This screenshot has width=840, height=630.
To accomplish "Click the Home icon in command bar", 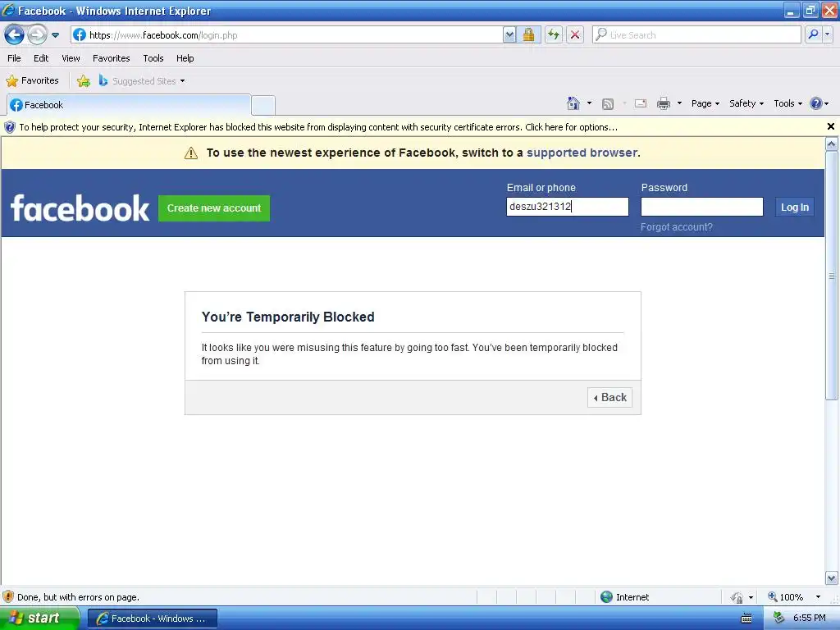I will click(573, 103).
